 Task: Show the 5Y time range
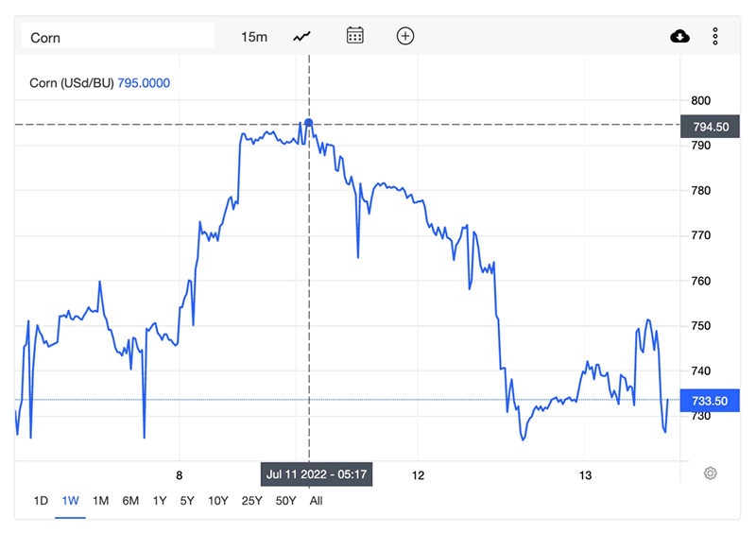[x=188, y=501]
